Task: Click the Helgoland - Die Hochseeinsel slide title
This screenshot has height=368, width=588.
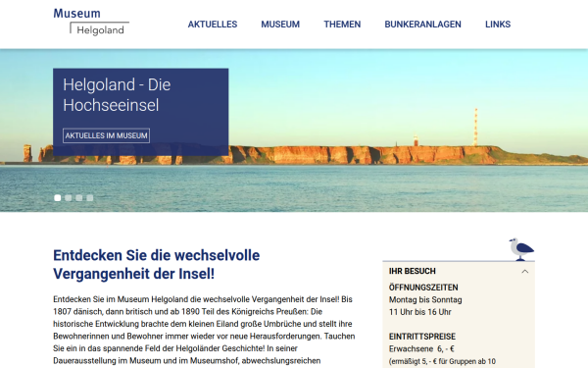Action: pos(117,94)
